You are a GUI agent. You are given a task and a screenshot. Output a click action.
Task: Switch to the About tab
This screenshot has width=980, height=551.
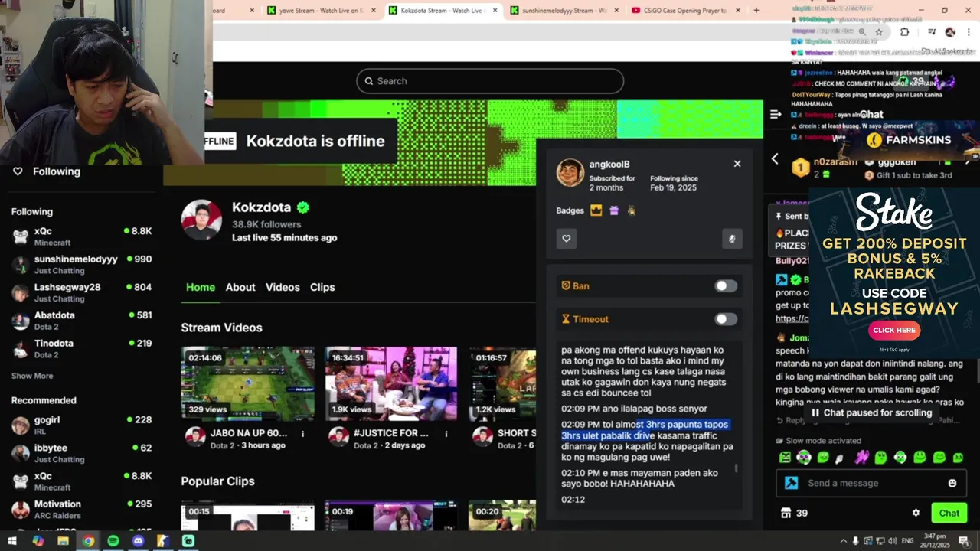(240, 287)
